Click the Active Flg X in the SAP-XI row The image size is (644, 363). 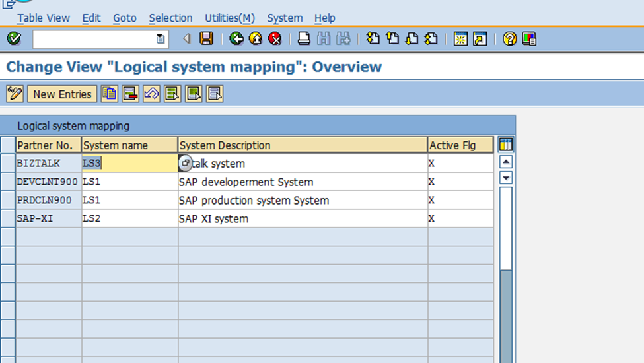click(x=461, y=218)
